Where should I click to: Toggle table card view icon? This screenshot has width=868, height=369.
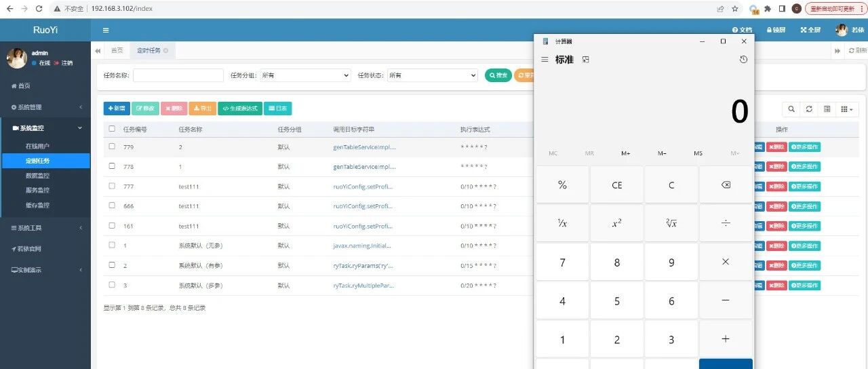[827, 109]
